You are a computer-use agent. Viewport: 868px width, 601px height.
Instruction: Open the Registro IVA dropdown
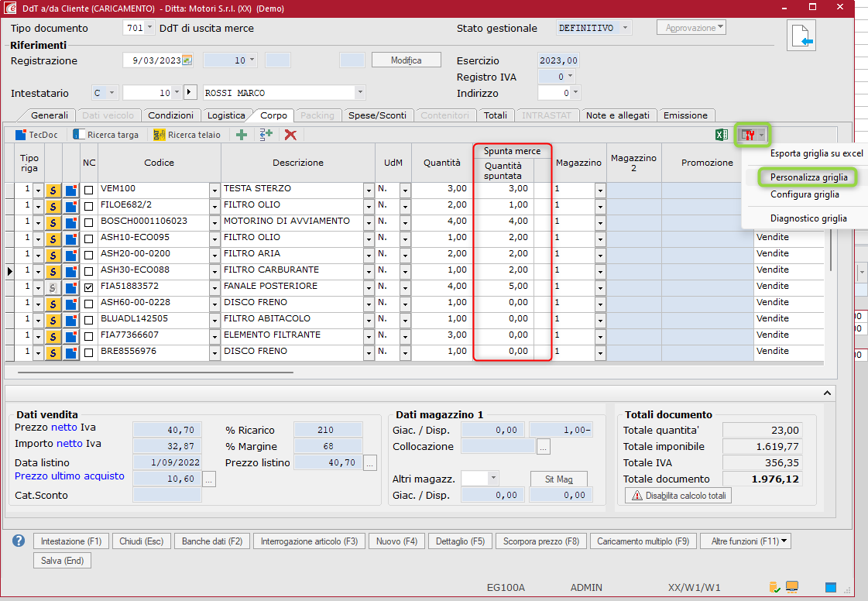tap(571, 77)
